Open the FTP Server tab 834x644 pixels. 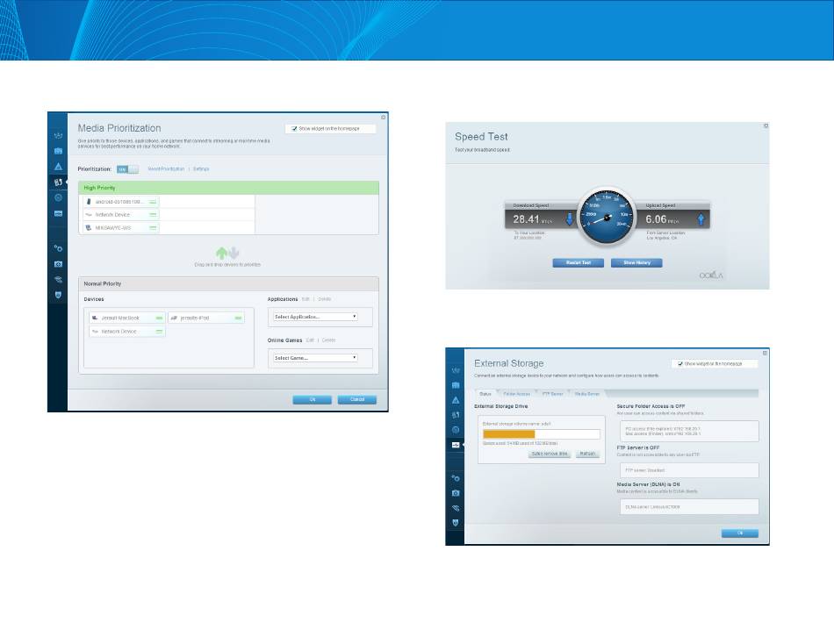(x=551, y=395)
